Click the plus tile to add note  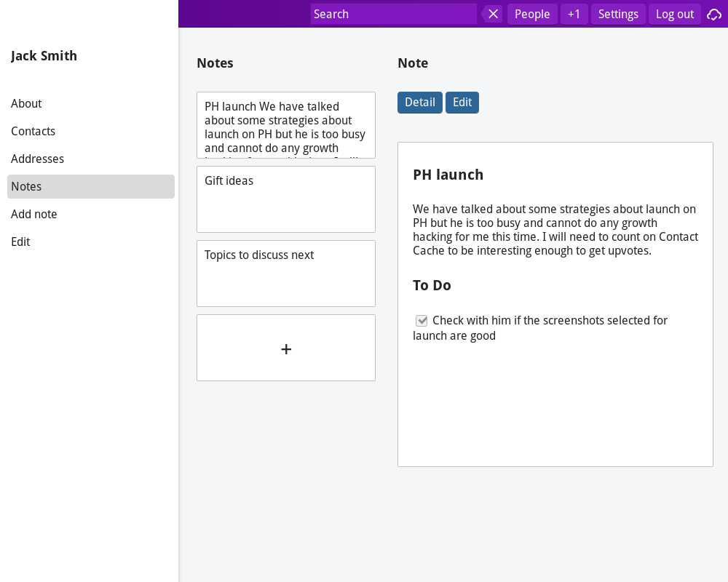286,348
